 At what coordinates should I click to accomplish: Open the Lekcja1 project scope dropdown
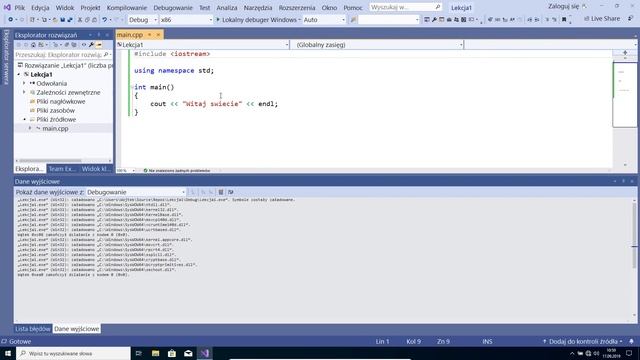click(203, 45)
